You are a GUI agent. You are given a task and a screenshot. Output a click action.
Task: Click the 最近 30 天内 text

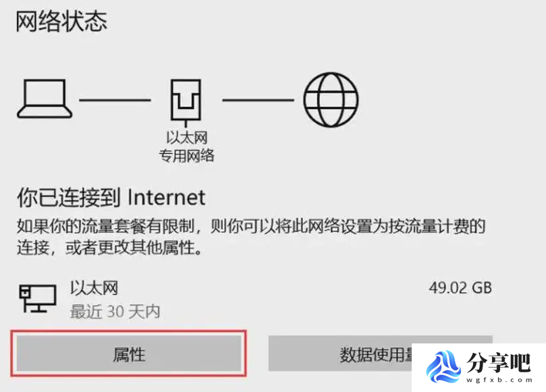[115, 311]
